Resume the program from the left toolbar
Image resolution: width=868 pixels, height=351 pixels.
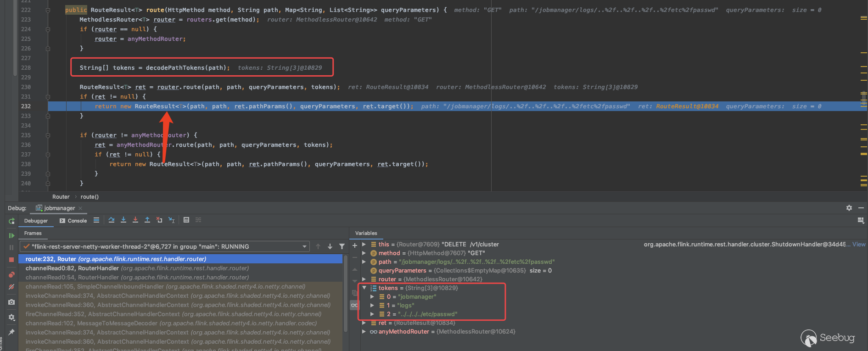[11, 235]
